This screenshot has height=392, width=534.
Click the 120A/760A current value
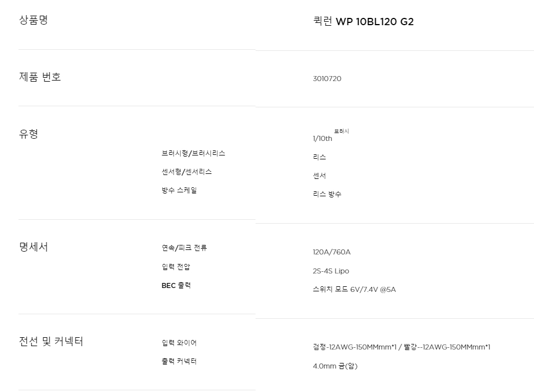332,252
